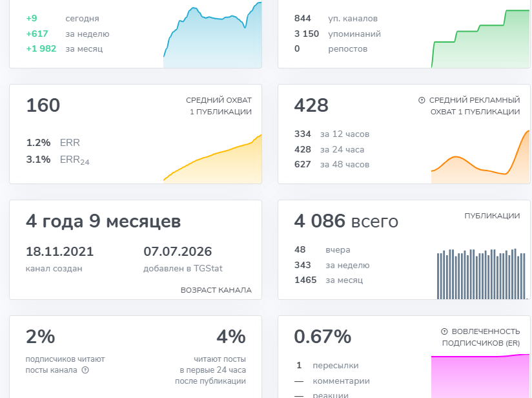
Task: Click 'СРЕДНИЙ РЕКЛАМНЫЙ ОХВАТ 1 ПУБЛИКАЦИИ' heading
Action: click(475, 106)
